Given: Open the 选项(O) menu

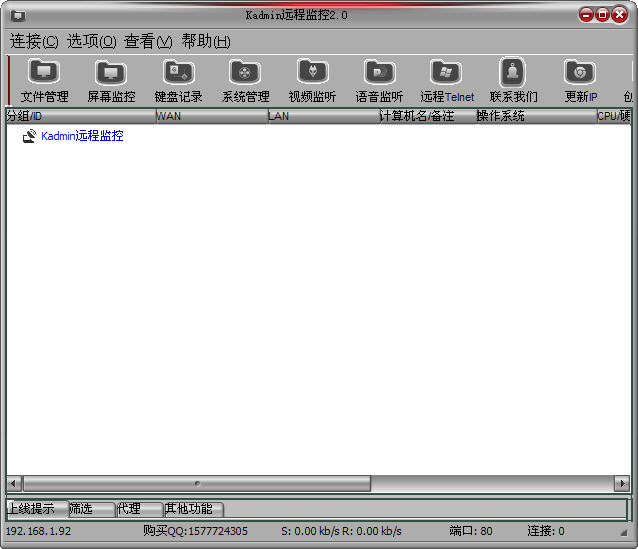Looking at the screenshot, I should (x=92, y=41).
